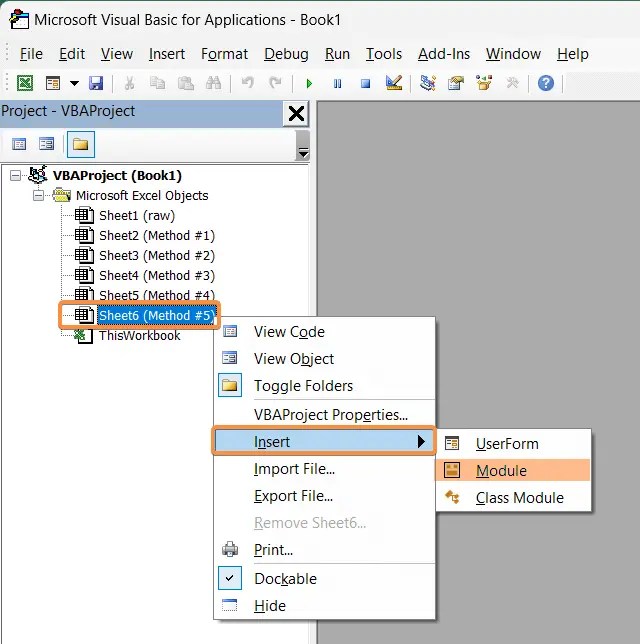Open the Help menu
Image resolution: width=640 pixels, height=644 pixels.
click(573, 54)
